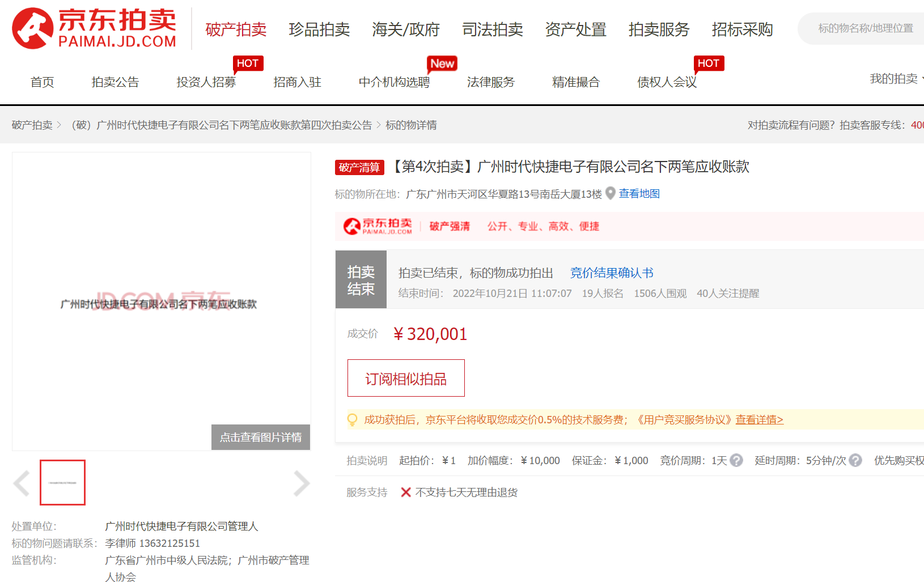Click help icon beside 竞价周期
This screenshot has height=582, width=924.
(736, 460)
